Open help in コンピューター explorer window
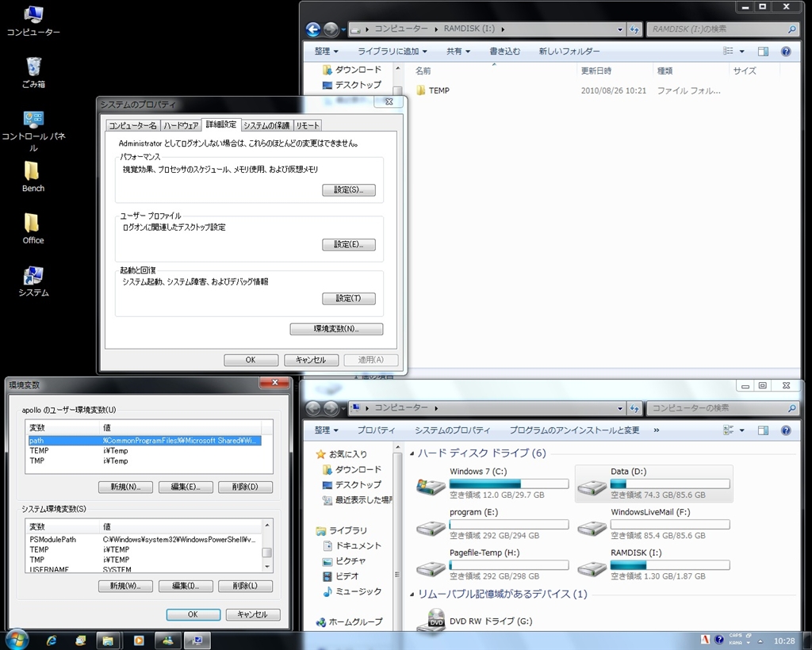812x650 pixels. coord(786,430)
